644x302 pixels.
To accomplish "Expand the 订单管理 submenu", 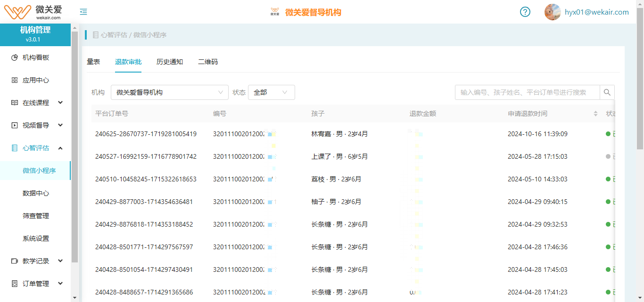I will (60, 283).
